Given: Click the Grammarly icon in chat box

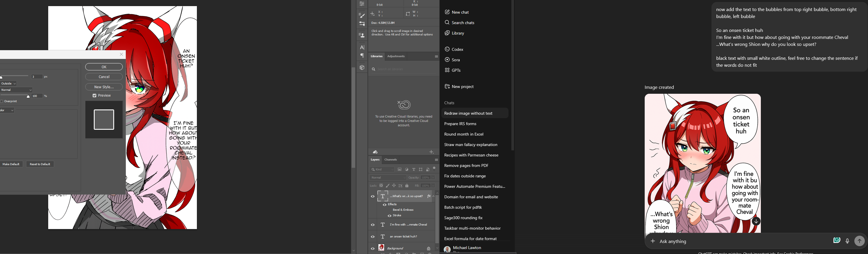Looking at the screenshot, I should [x=837, y=240].
